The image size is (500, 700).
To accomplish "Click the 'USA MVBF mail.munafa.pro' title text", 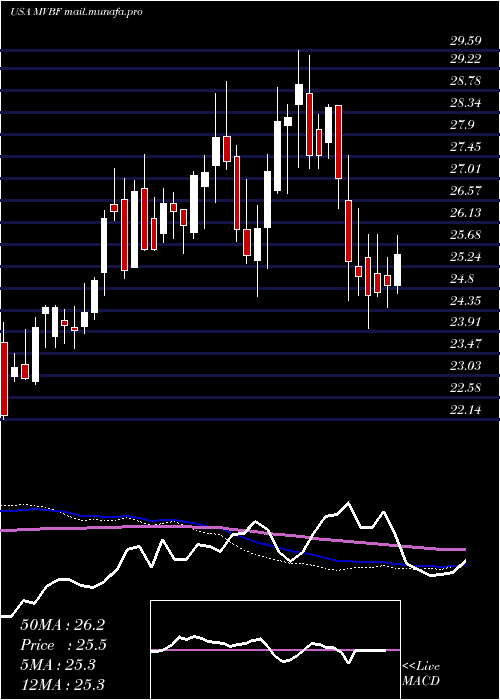I will click(x=76, y=12).
